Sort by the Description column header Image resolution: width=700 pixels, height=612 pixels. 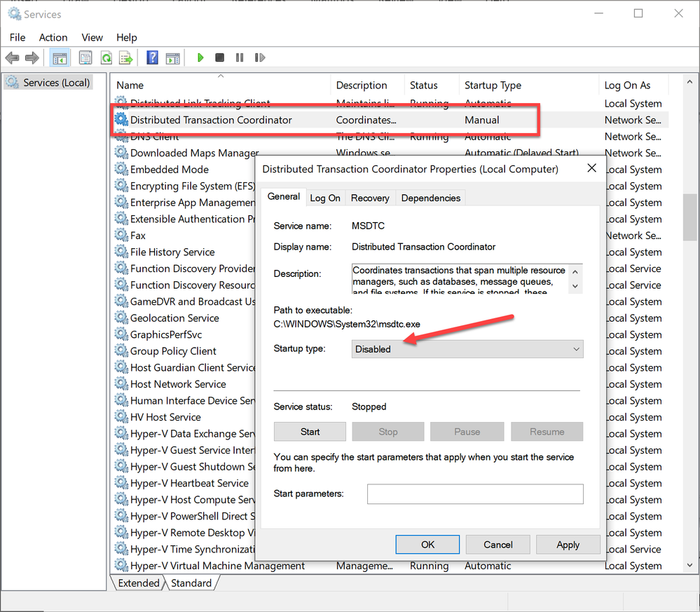[367, 85]
